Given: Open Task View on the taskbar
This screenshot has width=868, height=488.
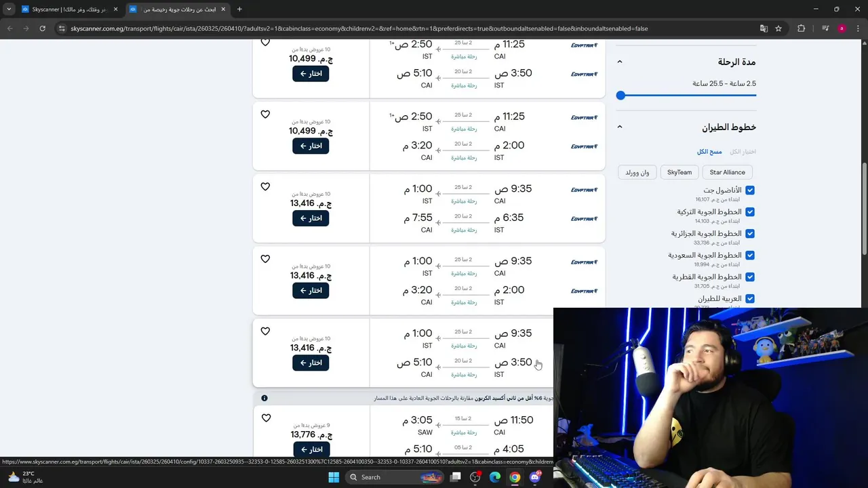Looking at the screenshot, I should [456, 477].
